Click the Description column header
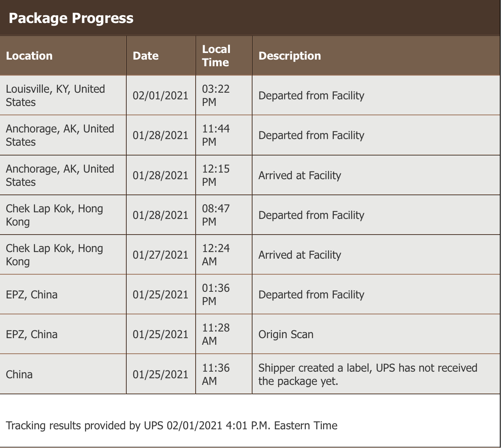This screenshot has width=501, height=448. pyautogui.click(x=290, y=56)
